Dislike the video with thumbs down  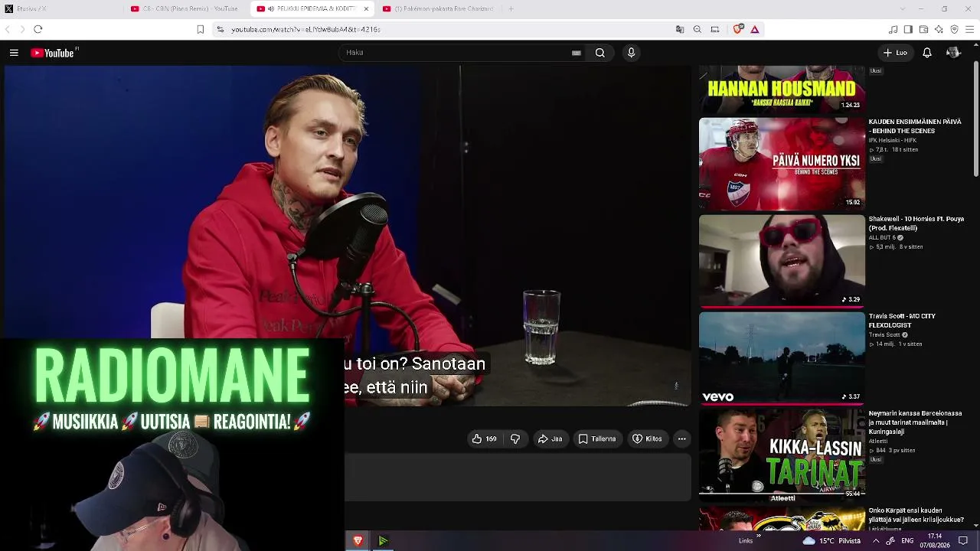(x=515, y=439)
